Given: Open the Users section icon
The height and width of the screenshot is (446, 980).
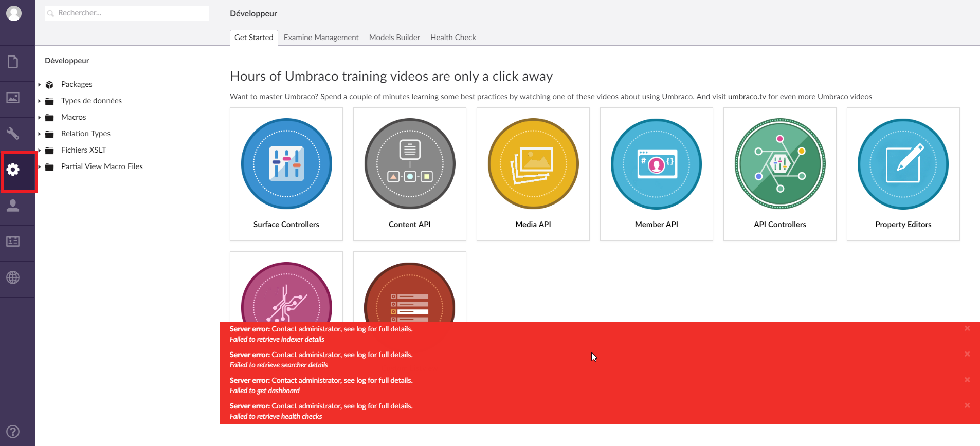Looking at the screenshot, I should pos(13,206).
